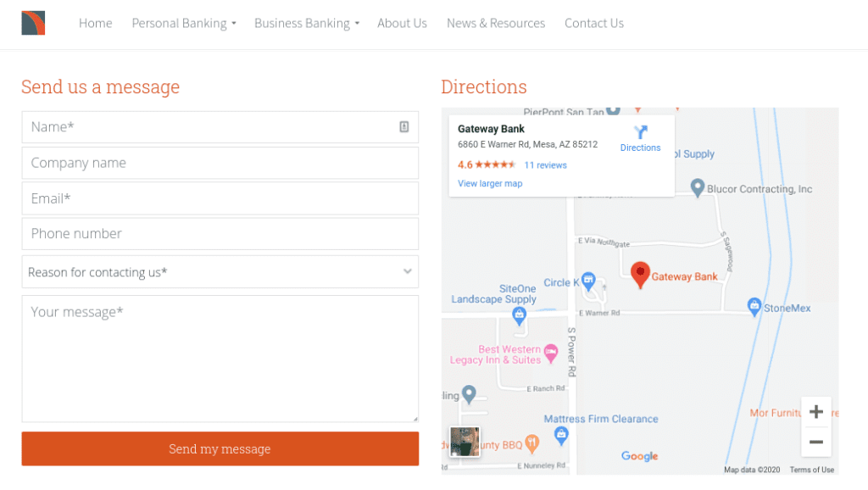This screenshot has width=868, height=490.
Task: Open the About Us page
Action: 402,23
